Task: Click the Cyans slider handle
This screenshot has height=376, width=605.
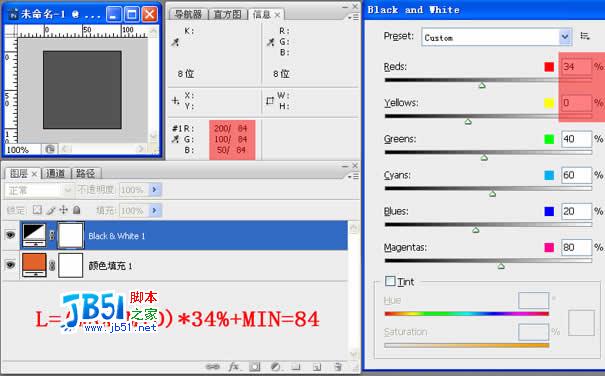Action: point(492,194)
